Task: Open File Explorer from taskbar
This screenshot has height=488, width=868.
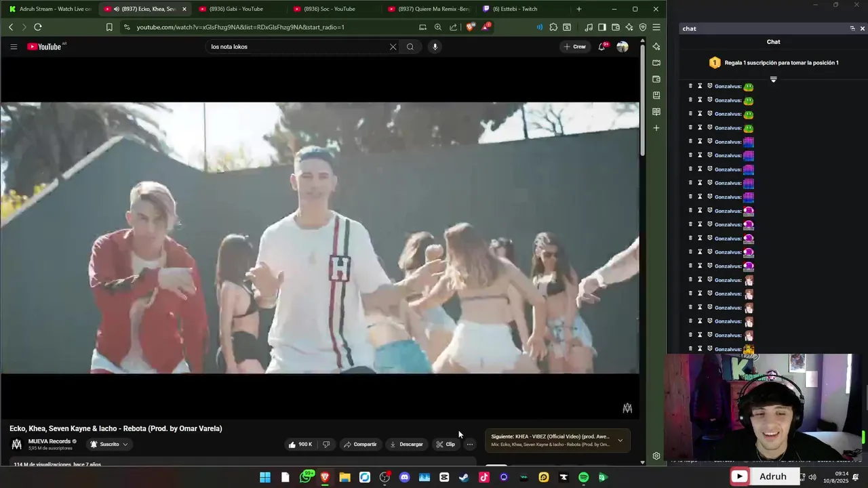Action: (344, 477)
